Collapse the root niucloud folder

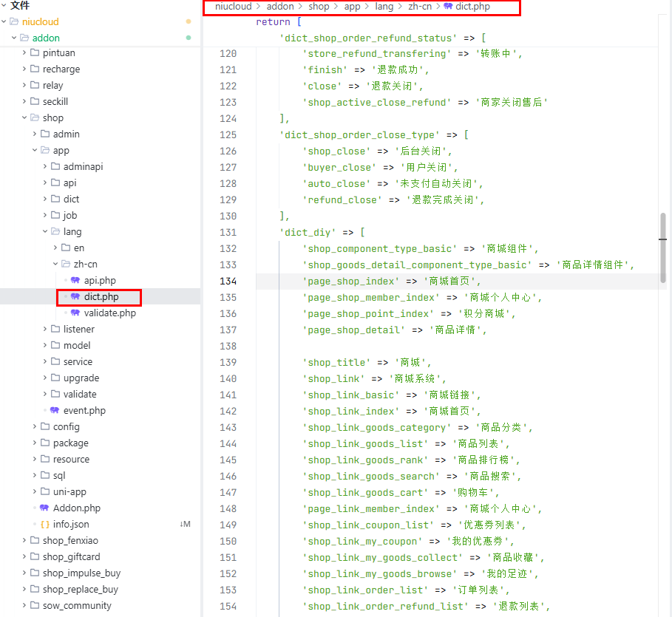coord(4,22)
